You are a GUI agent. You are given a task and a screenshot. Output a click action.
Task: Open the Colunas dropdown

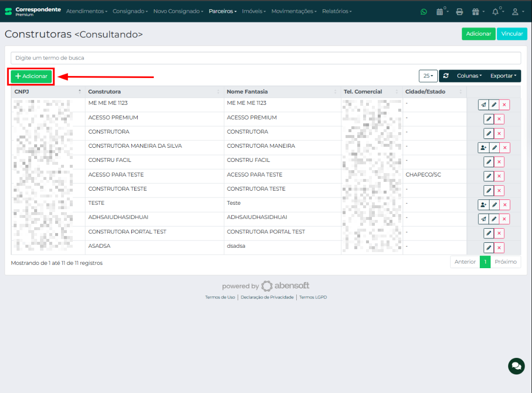click(469, 76)
